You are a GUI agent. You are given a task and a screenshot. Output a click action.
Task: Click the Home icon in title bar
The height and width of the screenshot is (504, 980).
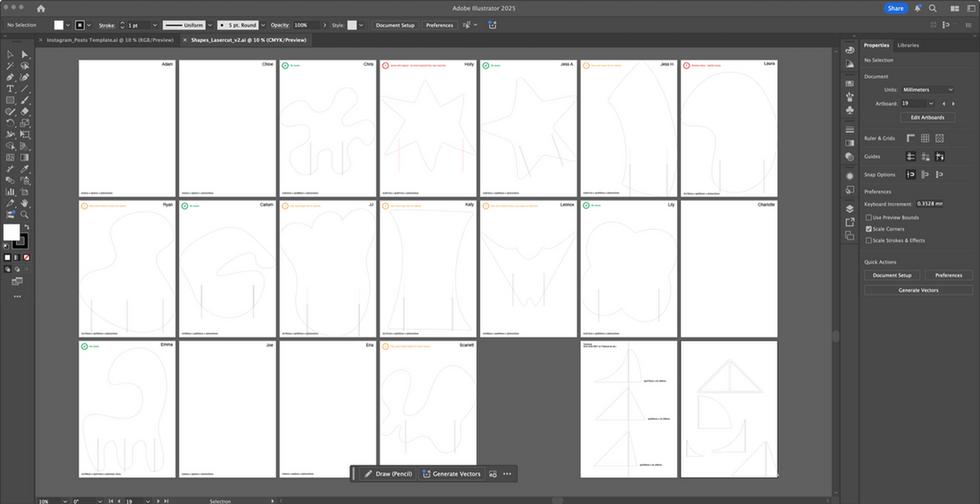[x=41, y=8]
